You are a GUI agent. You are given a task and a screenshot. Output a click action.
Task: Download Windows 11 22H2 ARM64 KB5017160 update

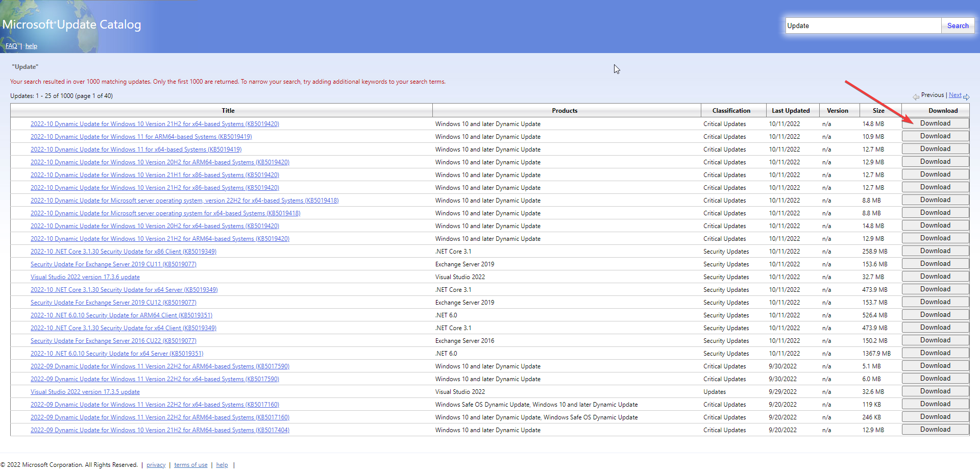[935, 417]
